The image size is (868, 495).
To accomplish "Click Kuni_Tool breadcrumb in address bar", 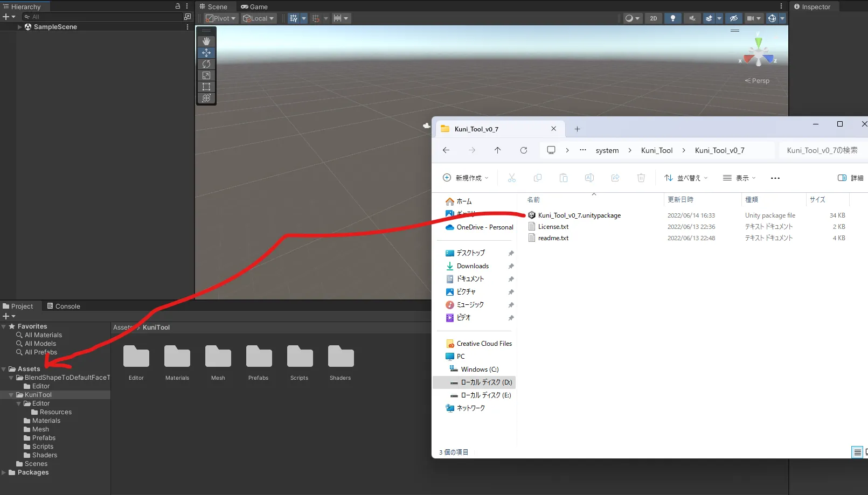I will click(657, 151).
